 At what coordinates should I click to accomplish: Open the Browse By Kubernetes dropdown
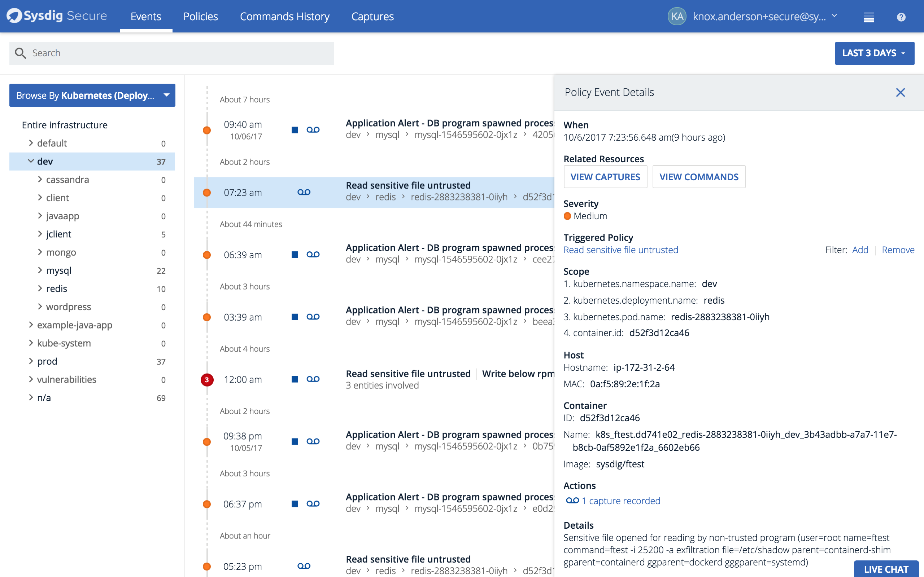[92, 95]
